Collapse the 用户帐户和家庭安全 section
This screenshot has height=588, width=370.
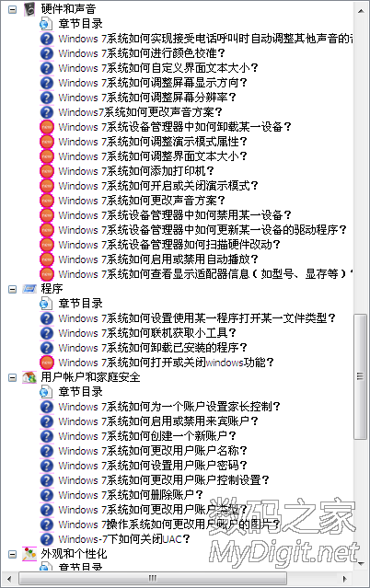pyautogui.click(x=13, y=377)
